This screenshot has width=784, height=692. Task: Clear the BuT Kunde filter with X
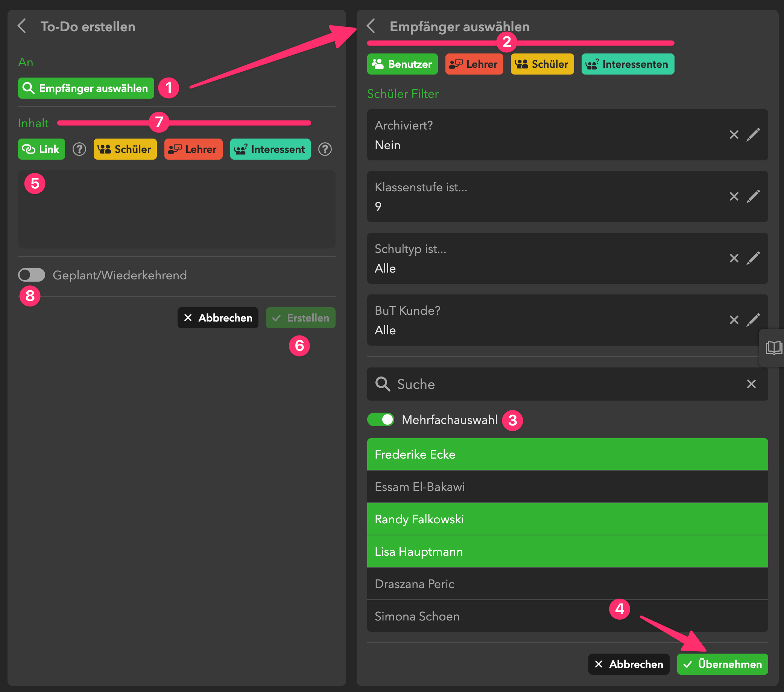click(734, 320)
